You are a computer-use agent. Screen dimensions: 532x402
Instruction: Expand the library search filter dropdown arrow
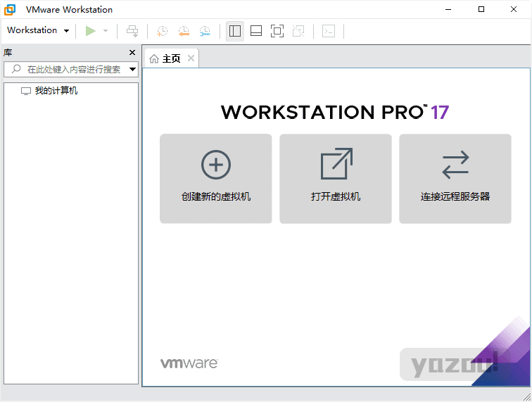pos(133,69)
